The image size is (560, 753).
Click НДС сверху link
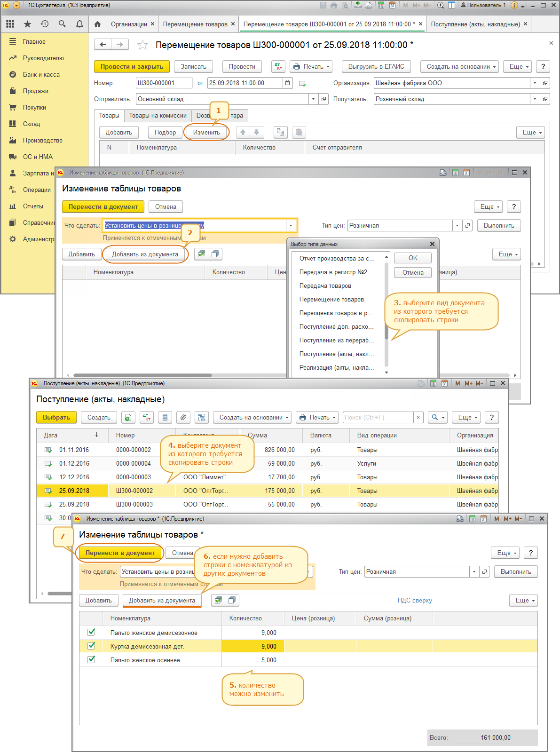coord(415,601)
